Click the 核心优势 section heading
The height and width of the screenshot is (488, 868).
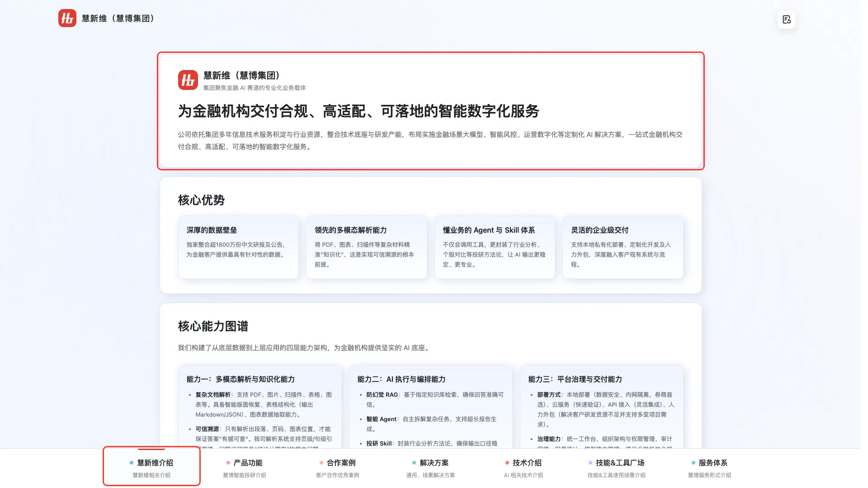pos(201,200)
